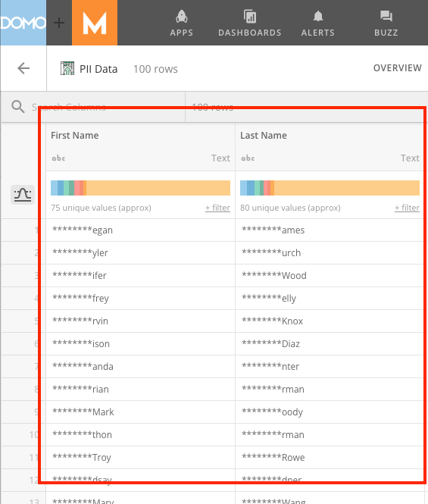This screenshot has height=504, width=428.
Task: Toggle the statistics distribution curve icon
Action: [23, 195]
